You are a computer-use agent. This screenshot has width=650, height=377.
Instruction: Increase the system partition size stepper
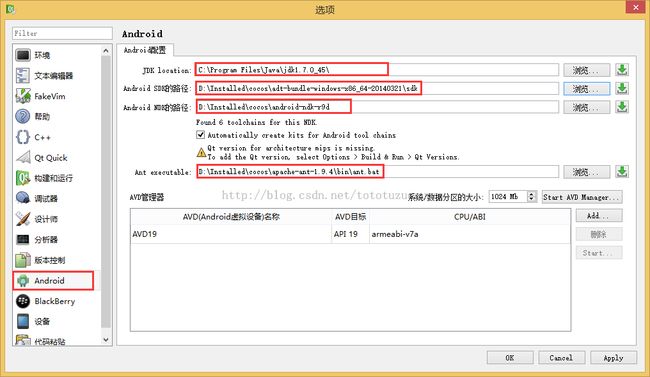click(532, 194)
